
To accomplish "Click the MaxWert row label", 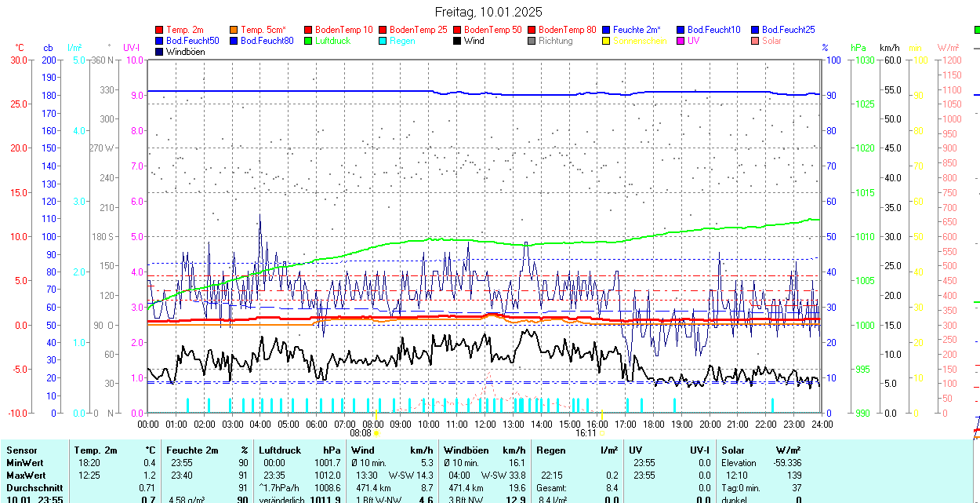I will [x=26, y=476].
